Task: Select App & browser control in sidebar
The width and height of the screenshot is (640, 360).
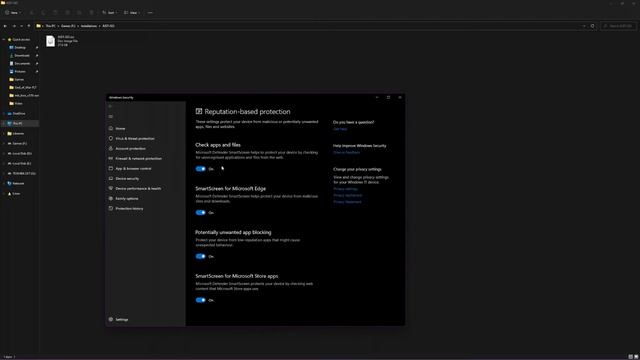Action: [133, 169]
